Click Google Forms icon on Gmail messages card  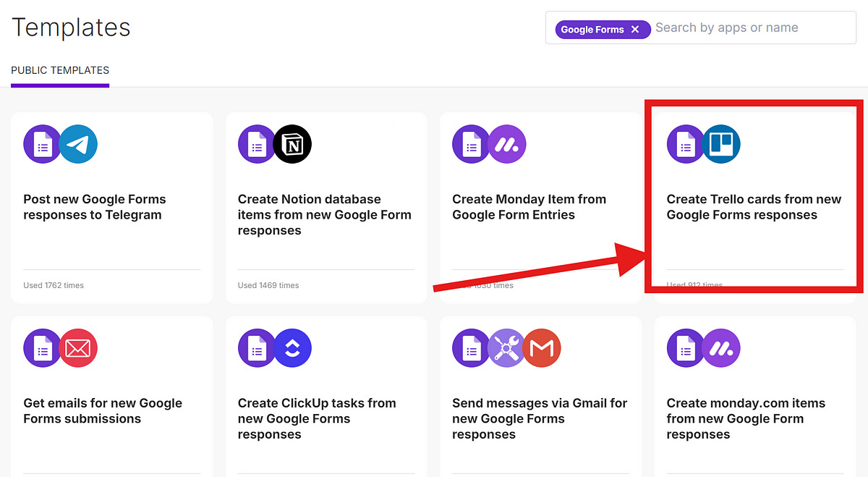(x=472, y=348)
